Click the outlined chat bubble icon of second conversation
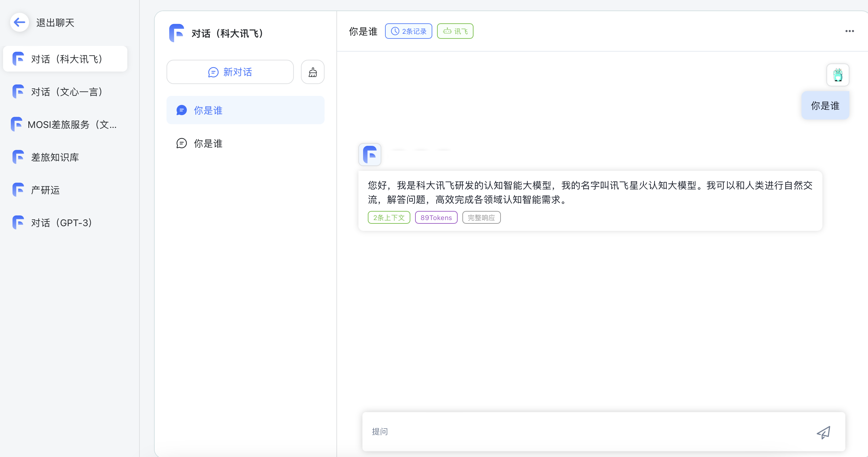The height and width of the screenshot is (457, 868). pyautogui.click(x=182, y=143)
